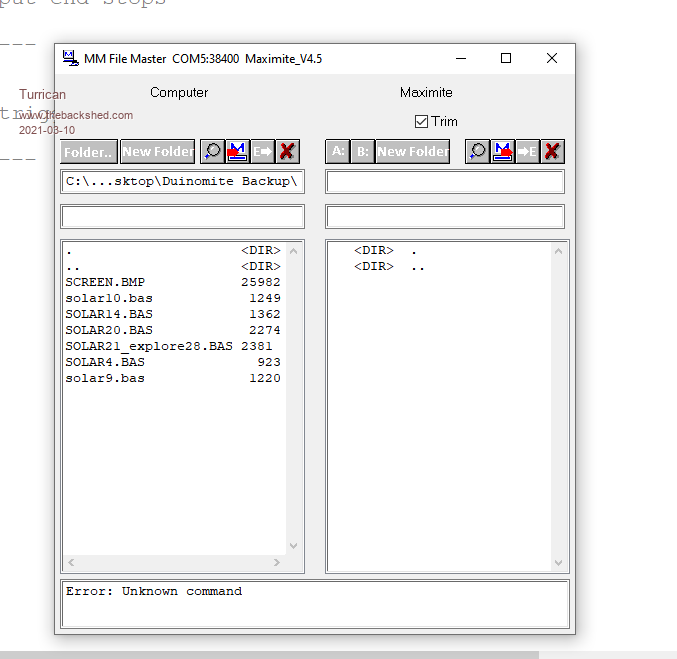This screenshot has height=659, width=677.
Task: Click the Computer list scrollbar down arrow
Action: coord(293,546)
